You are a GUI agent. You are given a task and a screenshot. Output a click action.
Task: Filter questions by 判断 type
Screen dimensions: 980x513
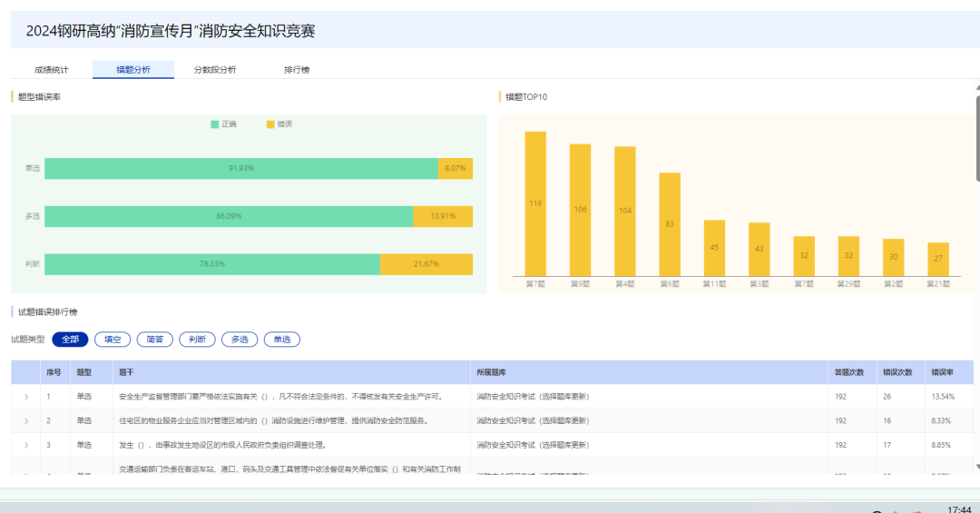click(197, 340)
